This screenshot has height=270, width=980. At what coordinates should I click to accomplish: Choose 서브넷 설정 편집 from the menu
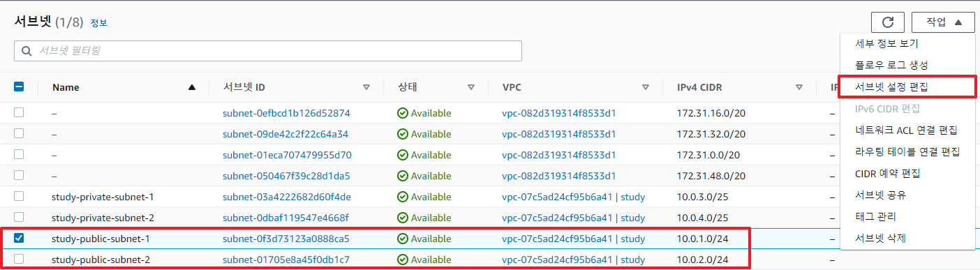pos(907,87)
